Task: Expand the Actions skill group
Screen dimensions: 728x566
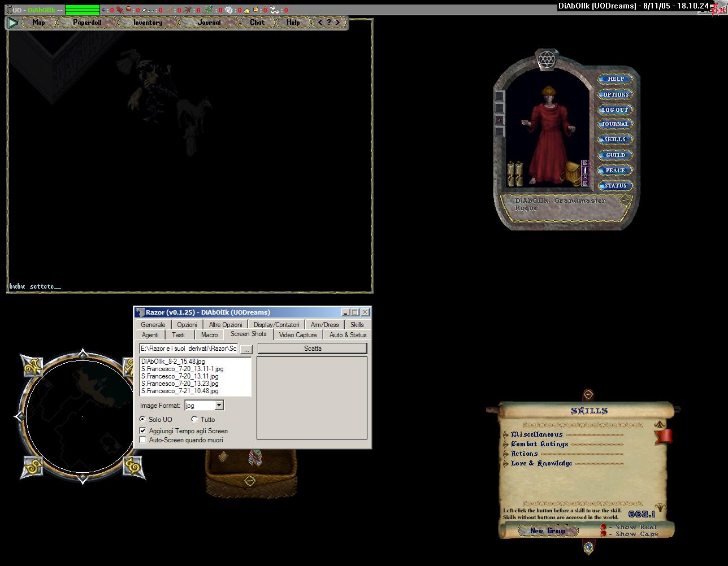Action: pos(505,454)
